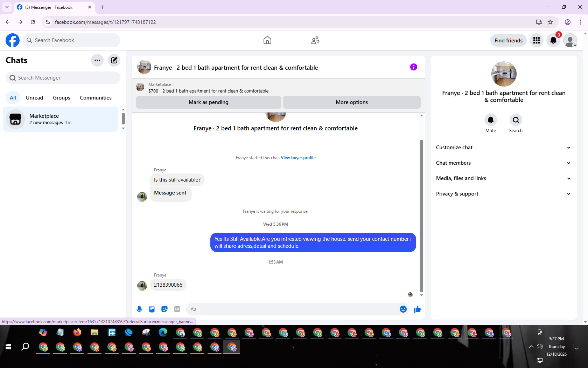Click Mark as pending button
This screenshot has height=368, width=588.
[x=209, y=102]
